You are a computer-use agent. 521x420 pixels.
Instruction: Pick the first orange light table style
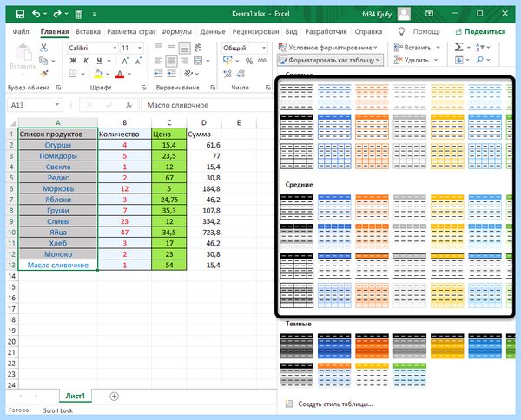[372, 97]
